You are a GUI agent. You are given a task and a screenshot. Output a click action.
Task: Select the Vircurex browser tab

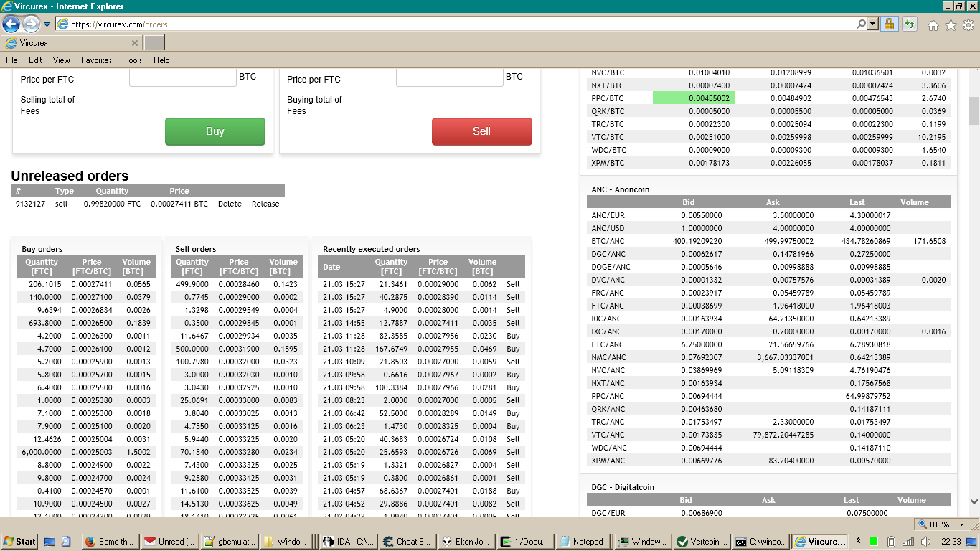[x=71, y=42]
